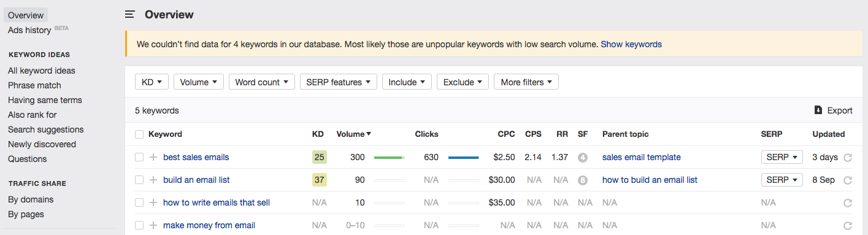
Task: Open Newly discovered keywords
Action: 42,144
